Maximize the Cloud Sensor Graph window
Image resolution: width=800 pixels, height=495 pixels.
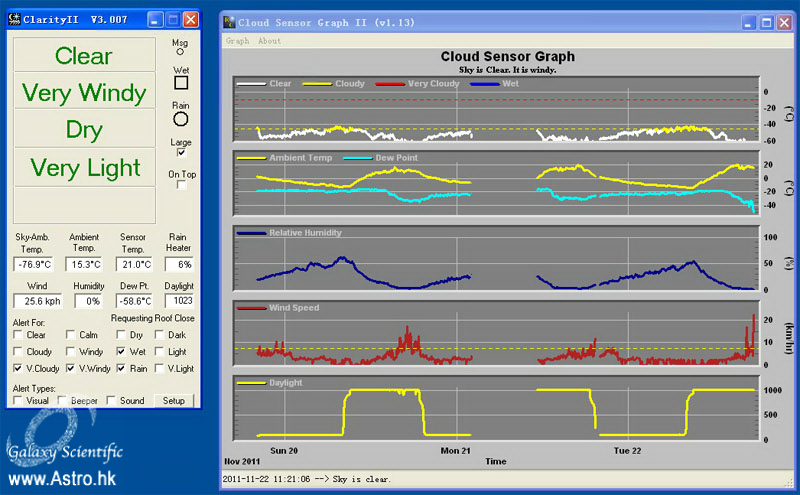click(766, 22)
